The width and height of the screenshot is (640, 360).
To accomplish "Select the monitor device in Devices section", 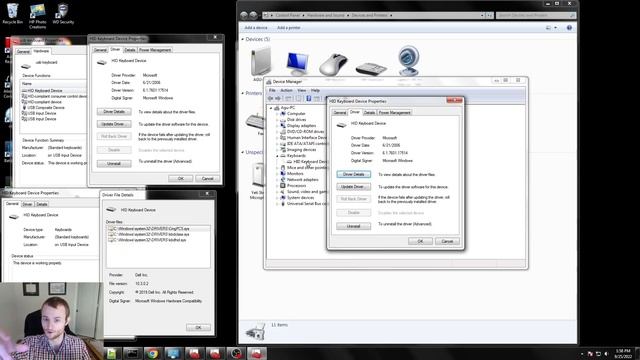I will pyautogui.click(x=297, y=63).
